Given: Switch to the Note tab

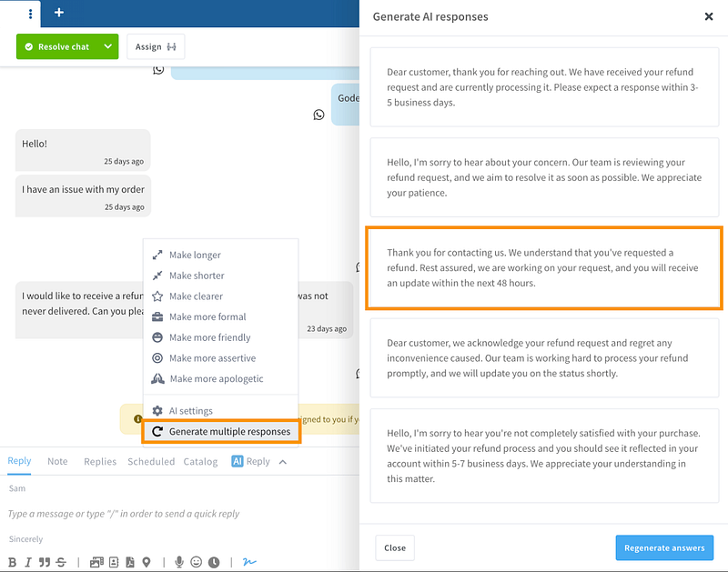Looking at the screenshot, I should [x=57, y=461].
